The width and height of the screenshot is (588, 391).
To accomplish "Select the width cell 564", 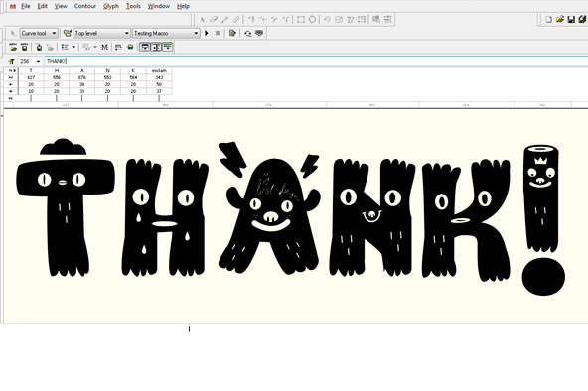I will [x=133, y=77].
